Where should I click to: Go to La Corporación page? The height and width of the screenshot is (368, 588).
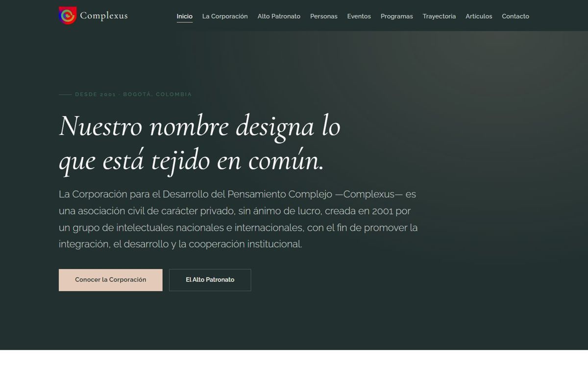click(225, 16)
